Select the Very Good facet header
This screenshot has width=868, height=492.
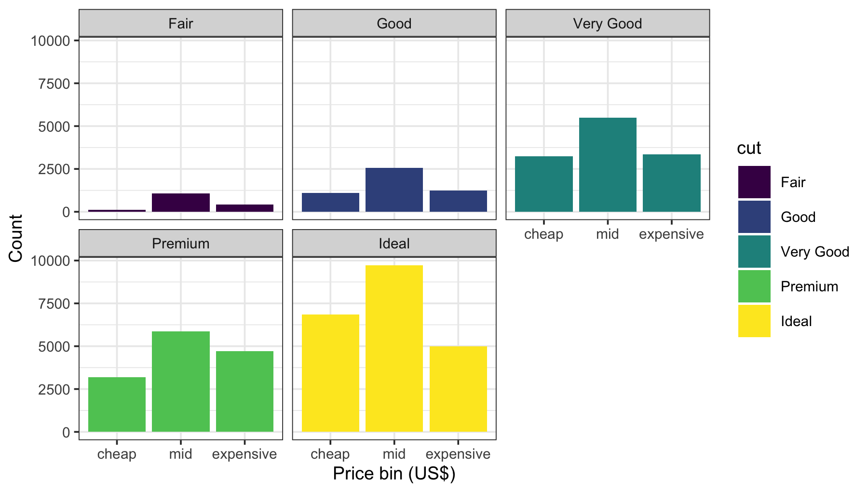coord(608,23)
